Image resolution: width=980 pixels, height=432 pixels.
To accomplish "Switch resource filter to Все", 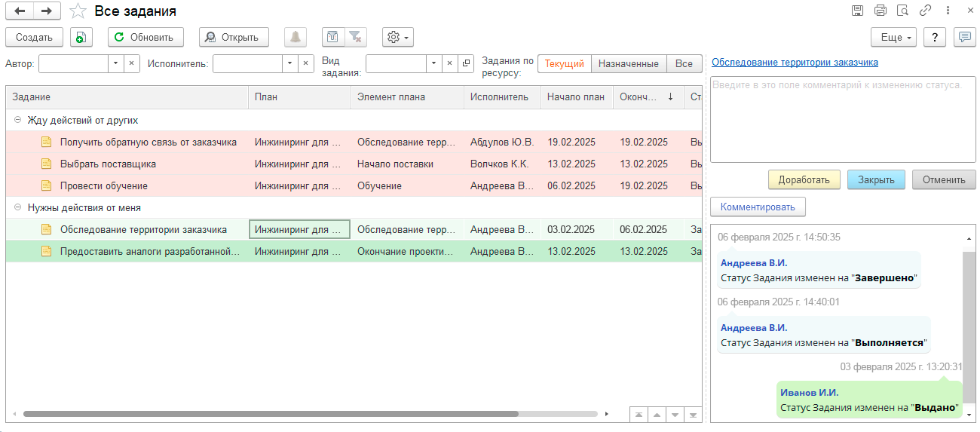I will point(684,64).
